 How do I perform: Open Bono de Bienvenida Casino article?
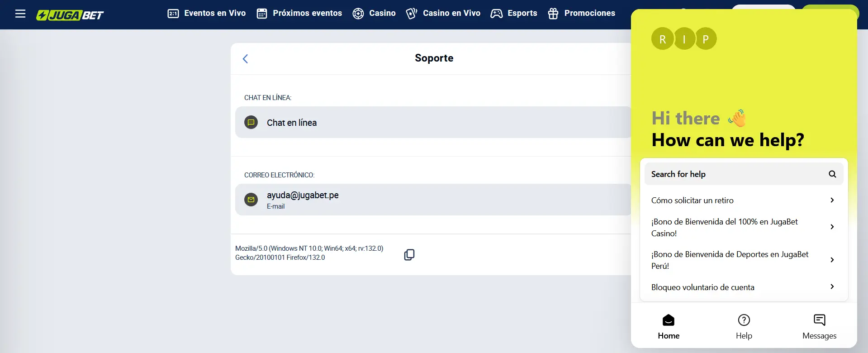click(x=744, y=227)
